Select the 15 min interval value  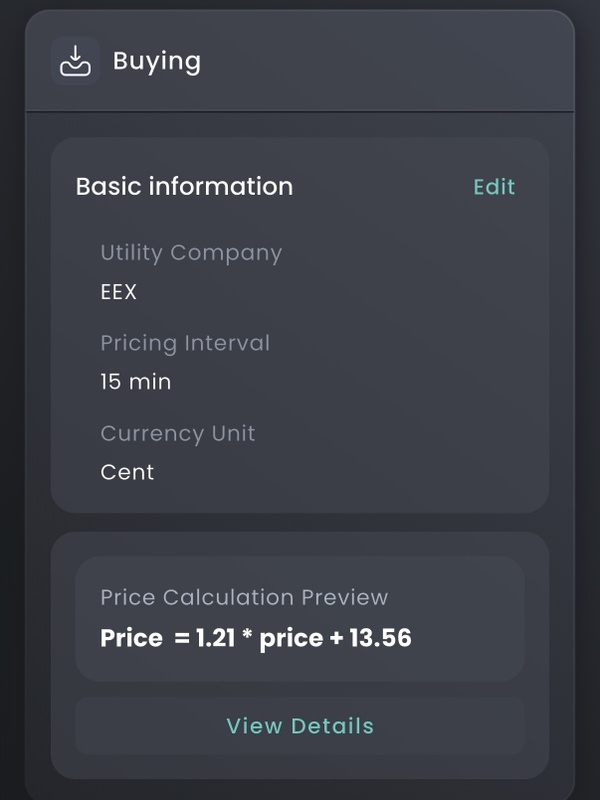click(x=136, y=382)
